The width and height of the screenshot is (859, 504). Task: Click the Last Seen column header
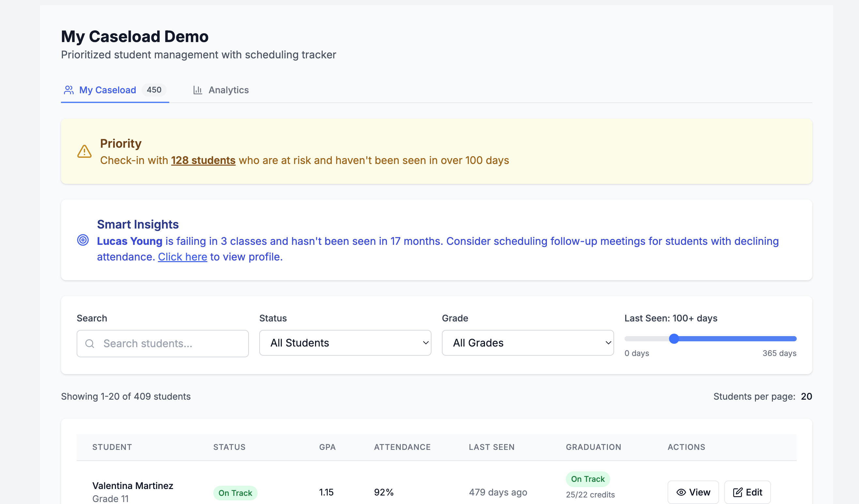point(491,447)
